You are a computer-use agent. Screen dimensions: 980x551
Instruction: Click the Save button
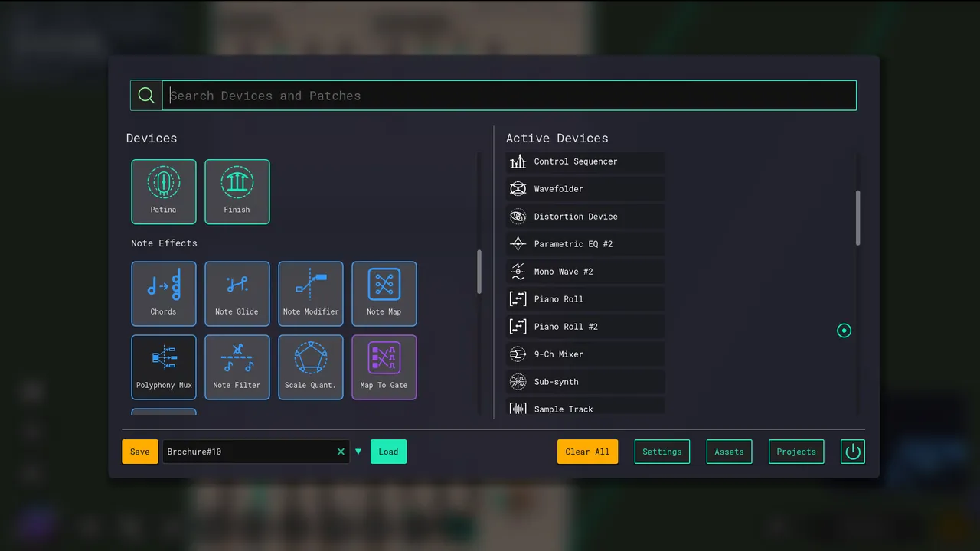click(x=140, y=452)
